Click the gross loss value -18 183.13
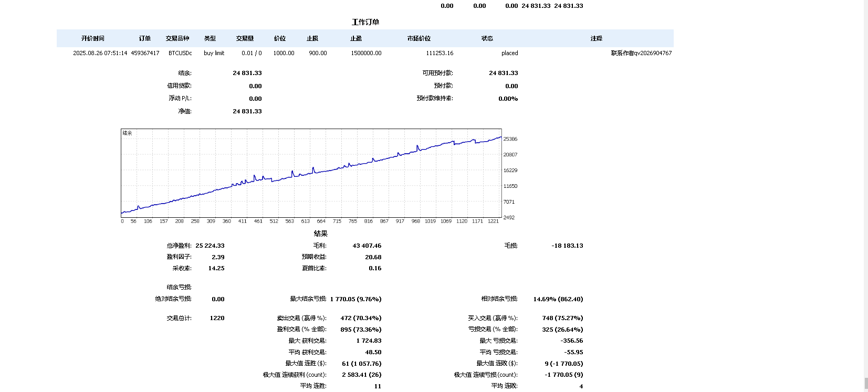This screenshot has width=868, height=392. coord(567,246)
